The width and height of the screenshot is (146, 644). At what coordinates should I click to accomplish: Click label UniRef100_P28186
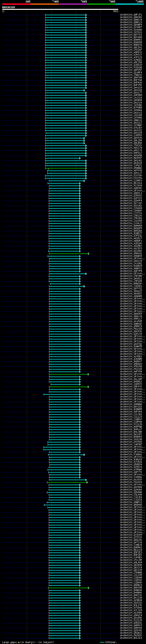(x=131, y=67)
